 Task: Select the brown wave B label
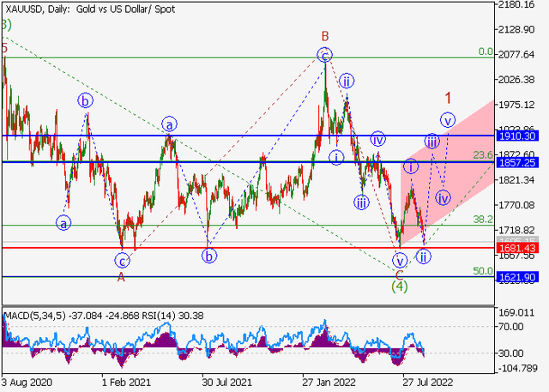tap(325, 36)
